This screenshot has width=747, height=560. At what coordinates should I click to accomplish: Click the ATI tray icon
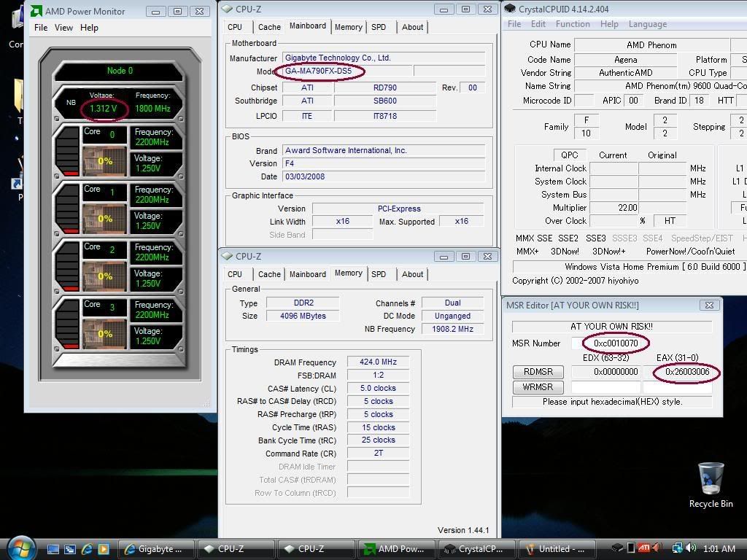(x=644, y=548)
